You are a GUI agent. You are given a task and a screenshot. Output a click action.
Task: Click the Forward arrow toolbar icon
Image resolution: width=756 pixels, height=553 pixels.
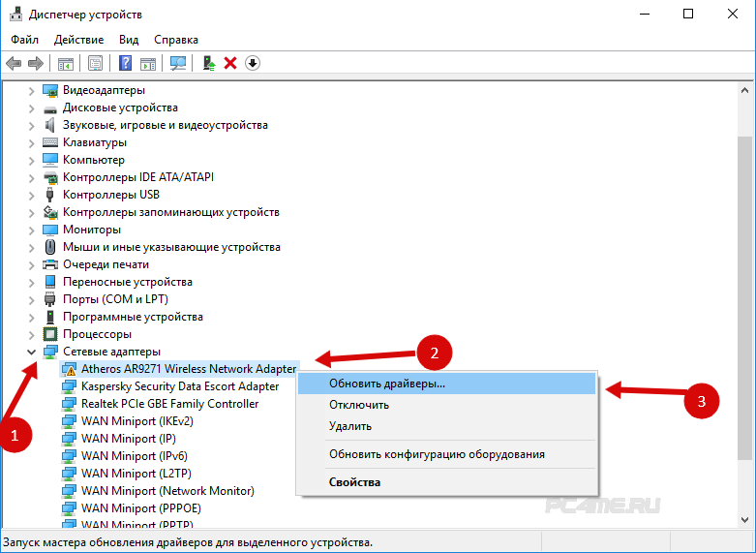point(36,63)
